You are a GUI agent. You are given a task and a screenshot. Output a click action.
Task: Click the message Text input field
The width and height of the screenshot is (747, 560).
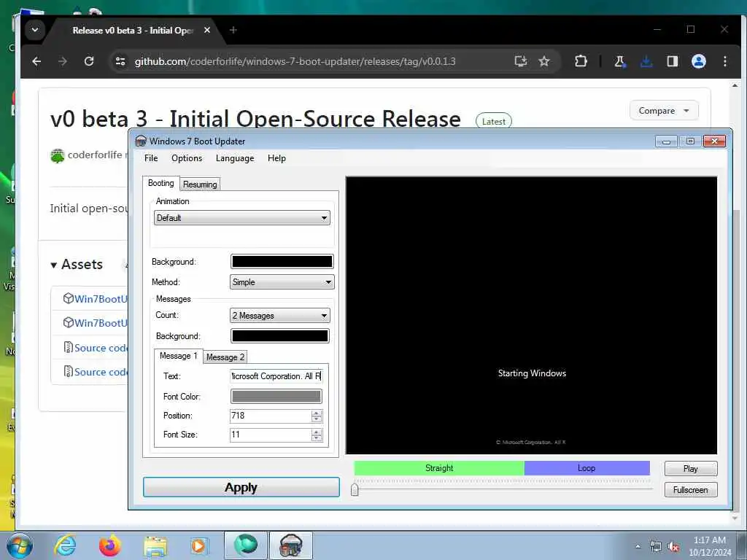[276, 376]
